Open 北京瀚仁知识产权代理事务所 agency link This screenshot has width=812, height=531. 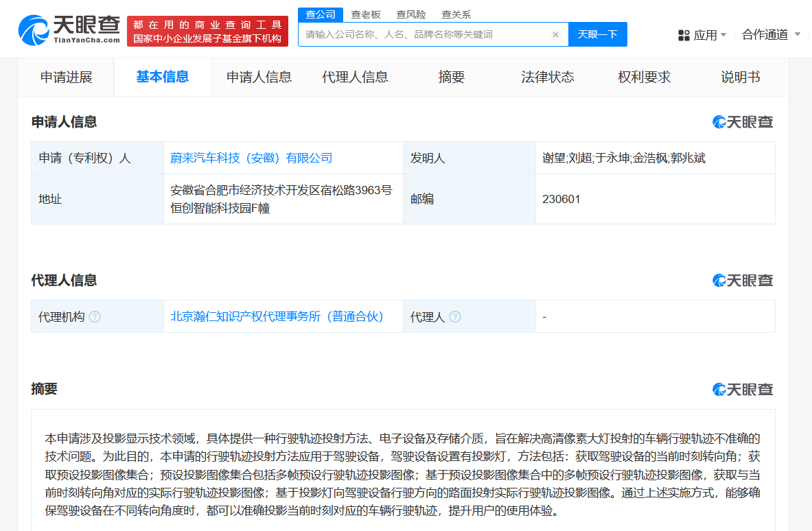pyautogui.click(x=277, y=317)
